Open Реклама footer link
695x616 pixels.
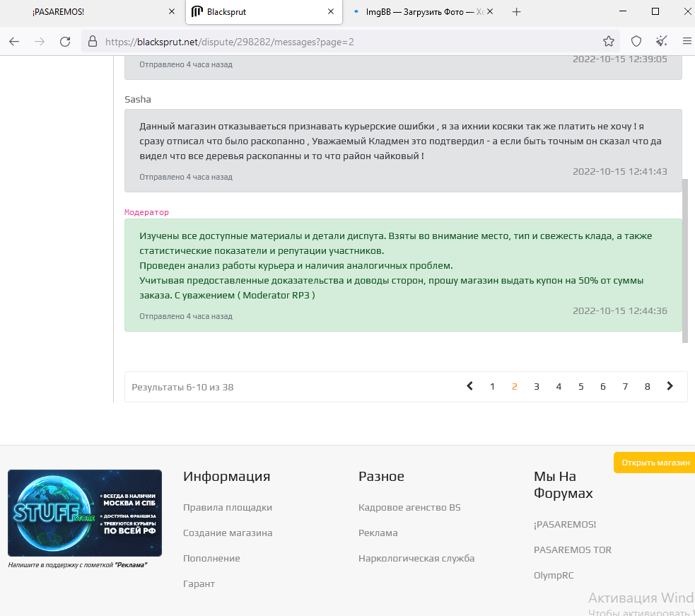(x=378, y=533)
